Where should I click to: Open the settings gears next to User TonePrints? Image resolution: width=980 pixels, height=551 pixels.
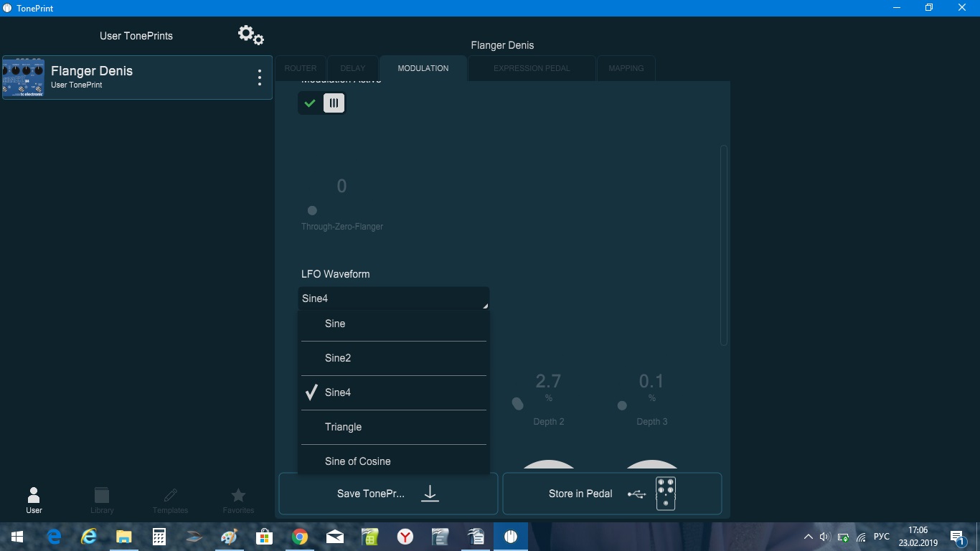(251, 35)
